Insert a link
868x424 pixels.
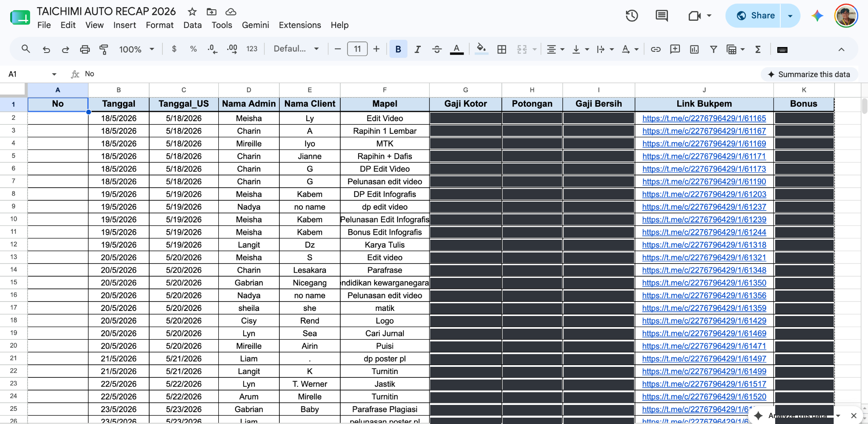(x=656, y=49)
